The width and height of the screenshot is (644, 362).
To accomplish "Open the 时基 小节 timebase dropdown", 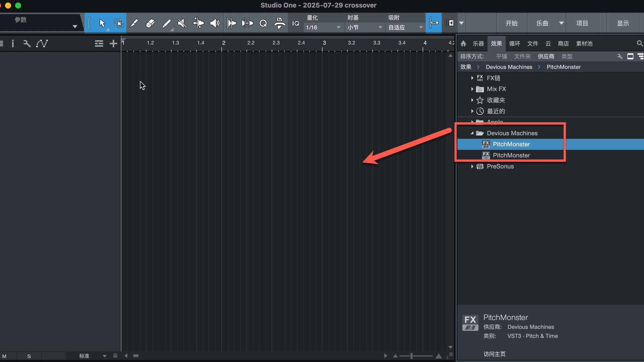I will coord(365,27).
